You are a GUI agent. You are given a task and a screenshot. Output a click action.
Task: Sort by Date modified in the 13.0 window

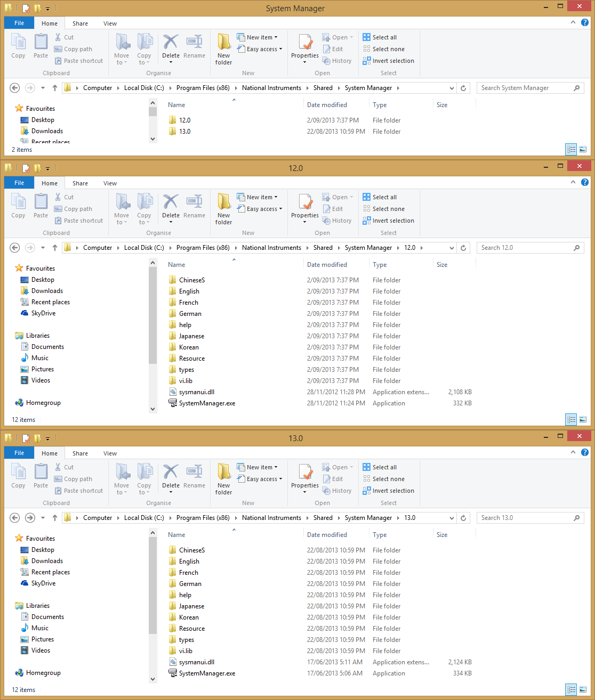point(327,535)
